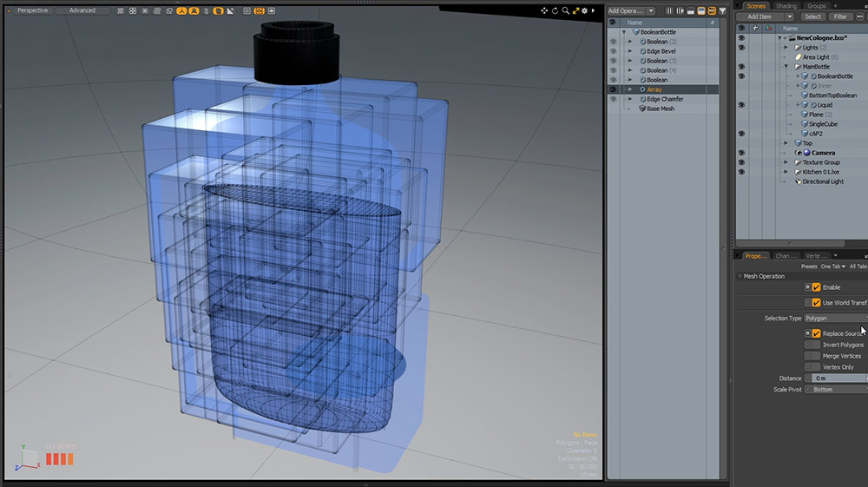Image resolution: width=868 pixels, height=487 pixels.
Task: Enable the Invert Polygons checkbox
Action: (815, 345)
